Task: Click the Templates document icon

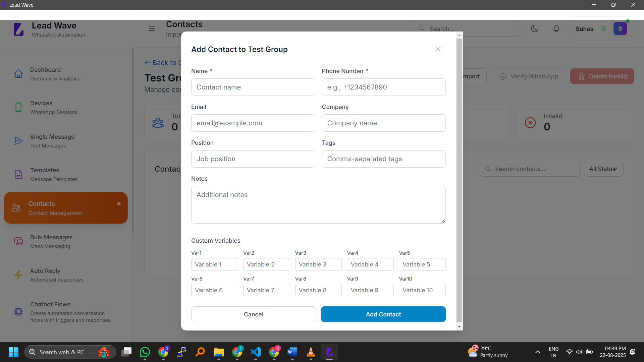Action: click(18, 174)
